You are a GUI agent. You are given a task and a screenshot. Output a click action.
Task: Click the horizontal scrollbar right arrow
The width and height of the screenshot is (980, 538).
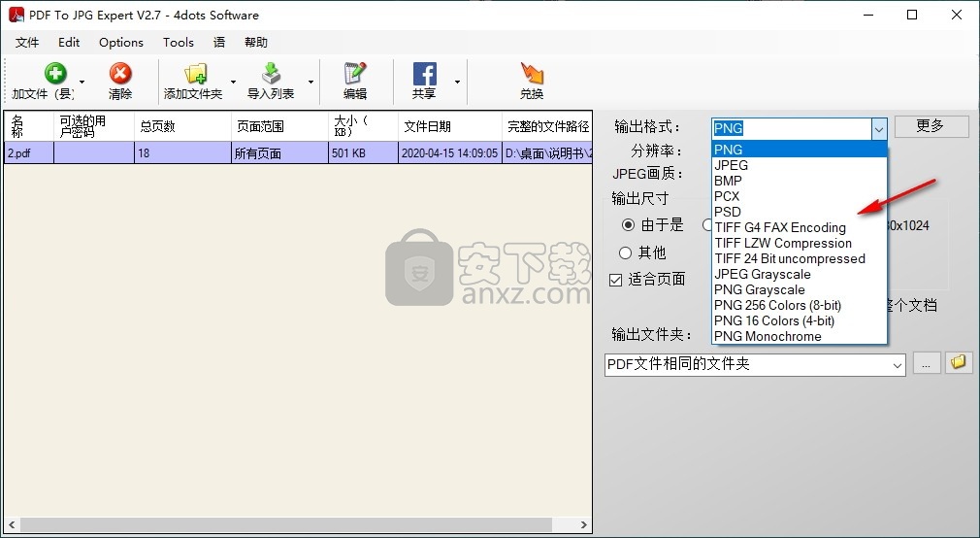(x=584, y=524)
